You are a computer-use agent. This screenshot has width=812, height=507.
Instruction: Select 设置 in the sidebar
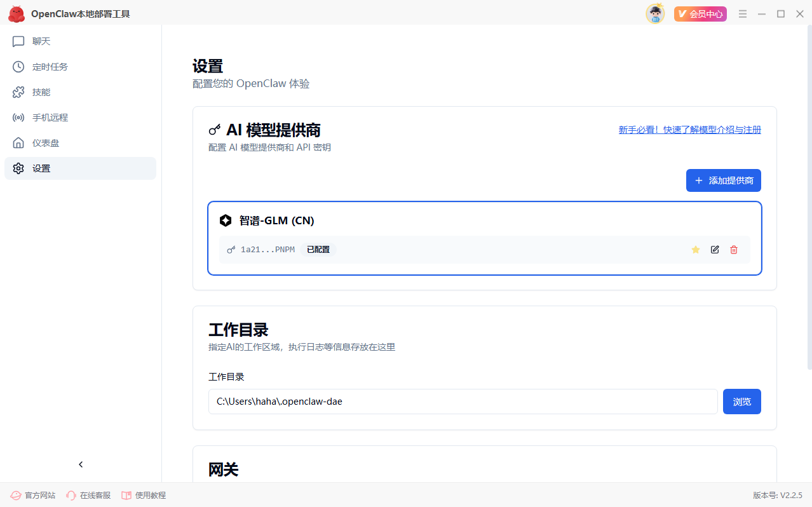tap(41, 168)
